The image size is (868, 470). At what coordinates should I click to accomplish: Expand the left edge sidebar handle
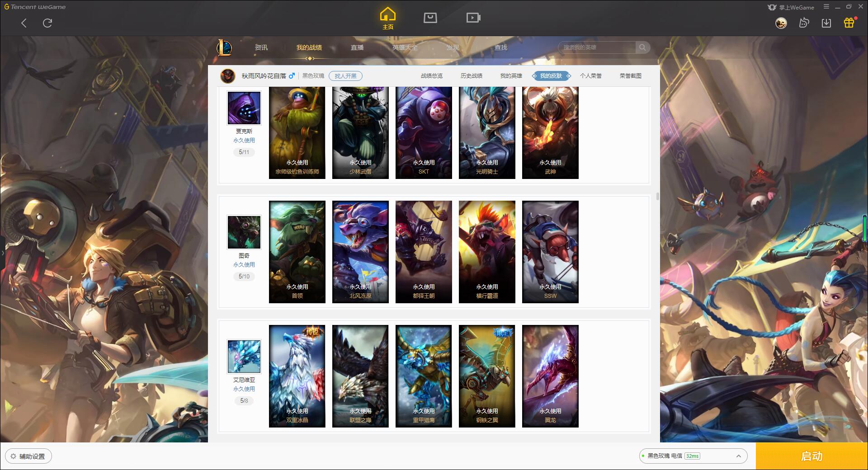point(2,253)
